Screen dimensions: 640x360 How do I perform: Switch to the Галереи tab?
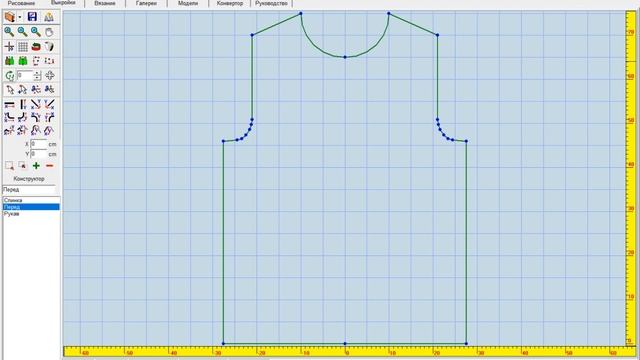coord(146,3)
